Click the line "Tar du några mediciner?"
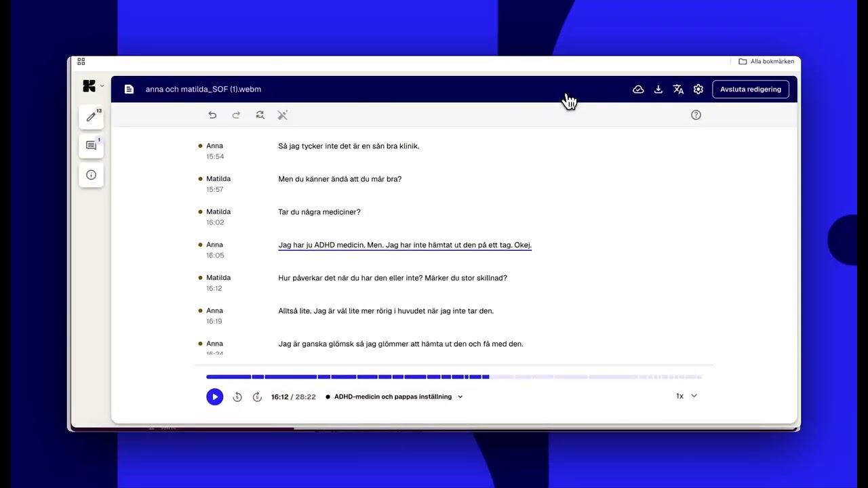Screen dimensions: 868x488 (319, 212)
